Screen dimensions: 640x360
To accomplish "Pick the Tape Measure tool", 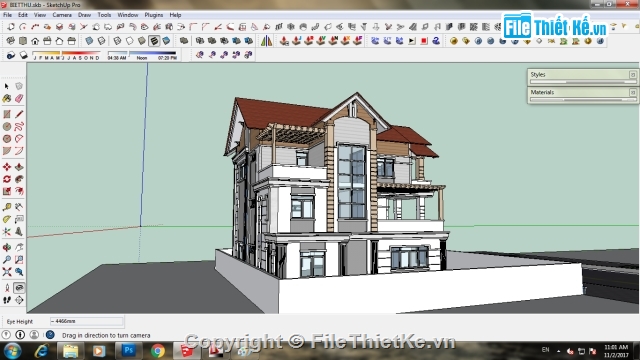I will point(7,207).
